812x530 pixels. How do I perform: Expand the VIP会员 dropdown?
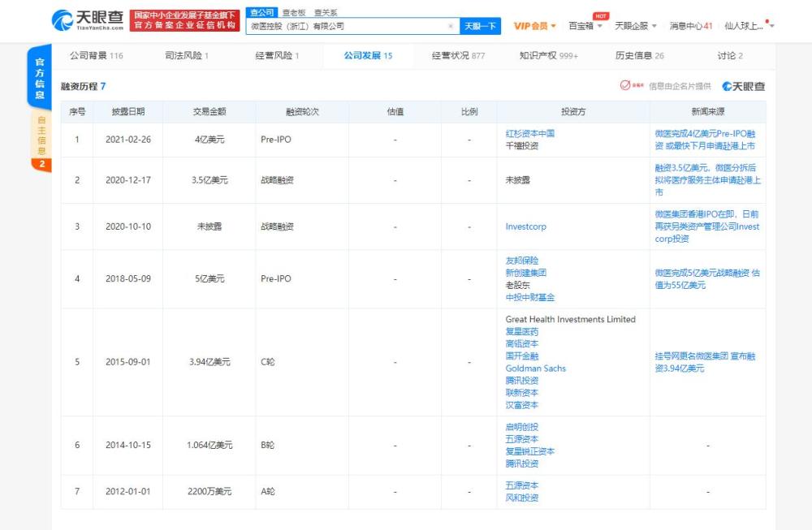click(534, 26)
